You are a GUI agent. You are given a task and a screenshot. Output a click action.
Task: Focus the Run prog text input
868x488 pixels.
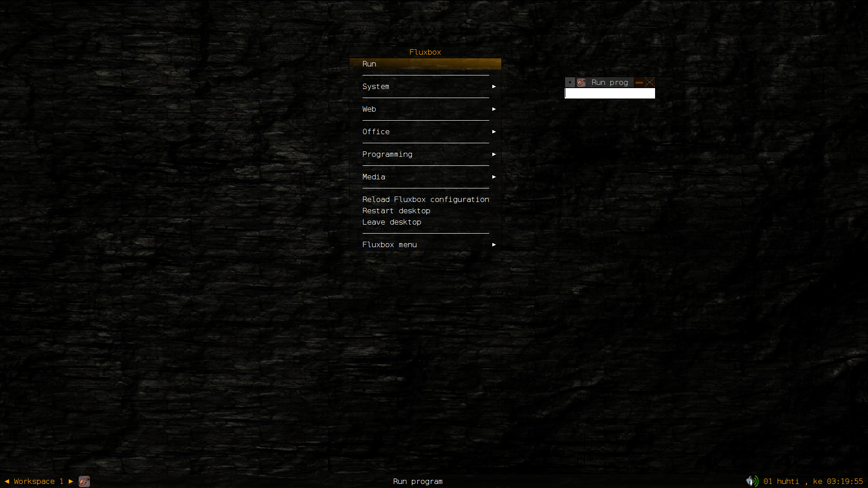(x=609, y=93)
